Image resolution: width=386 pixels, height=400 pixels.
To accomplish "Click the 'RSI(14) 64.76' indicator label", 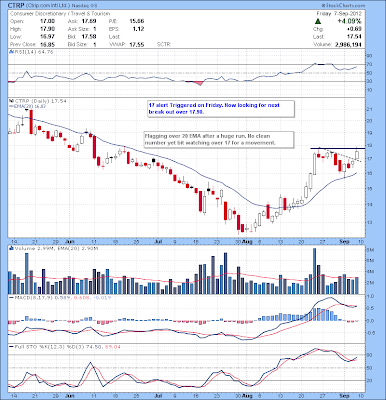I will (x=33, y=52).
